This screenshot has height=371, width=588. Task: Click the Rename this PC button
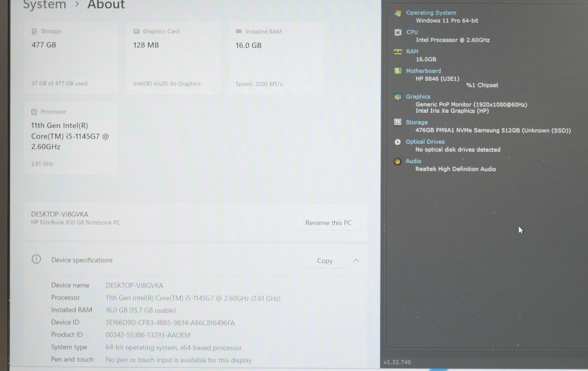pos(329,223)
